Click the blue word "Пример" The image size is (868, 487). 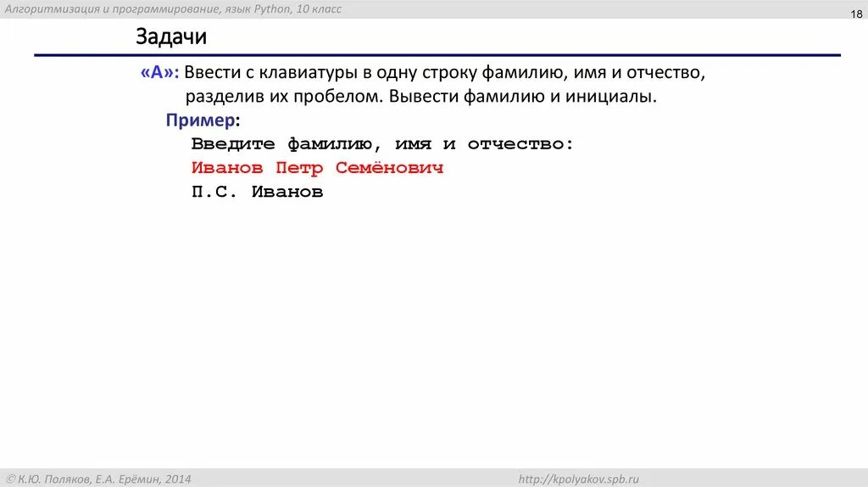tap(200, 120)
